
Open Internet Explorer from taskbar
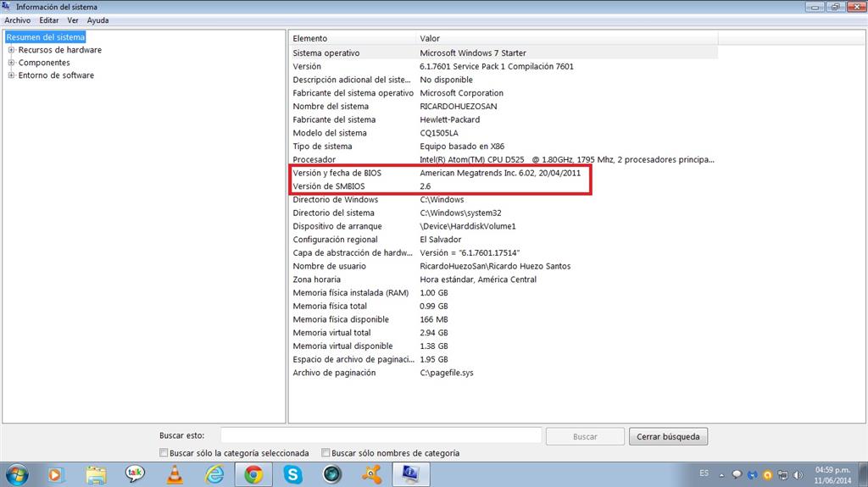tap(214, 475)
